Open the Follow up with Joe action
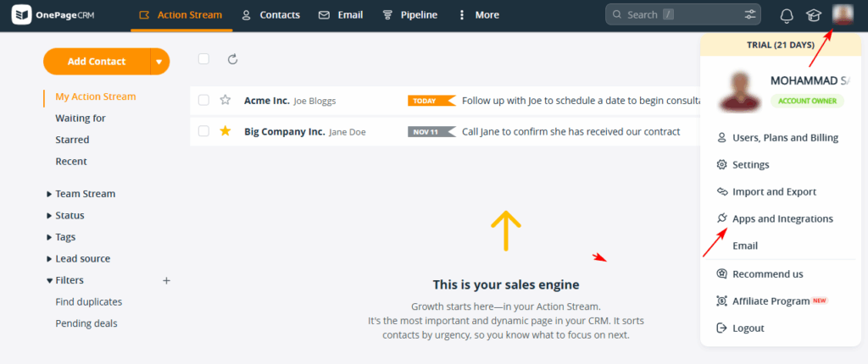 (581, 101)
